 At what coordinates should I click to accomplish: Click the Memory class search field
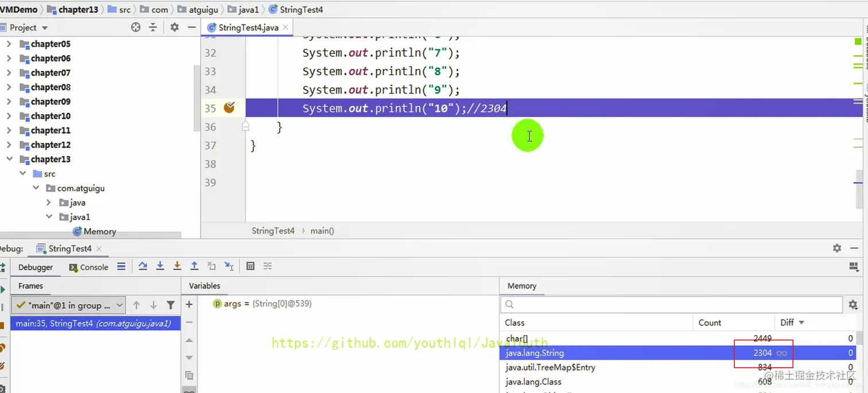671,304
